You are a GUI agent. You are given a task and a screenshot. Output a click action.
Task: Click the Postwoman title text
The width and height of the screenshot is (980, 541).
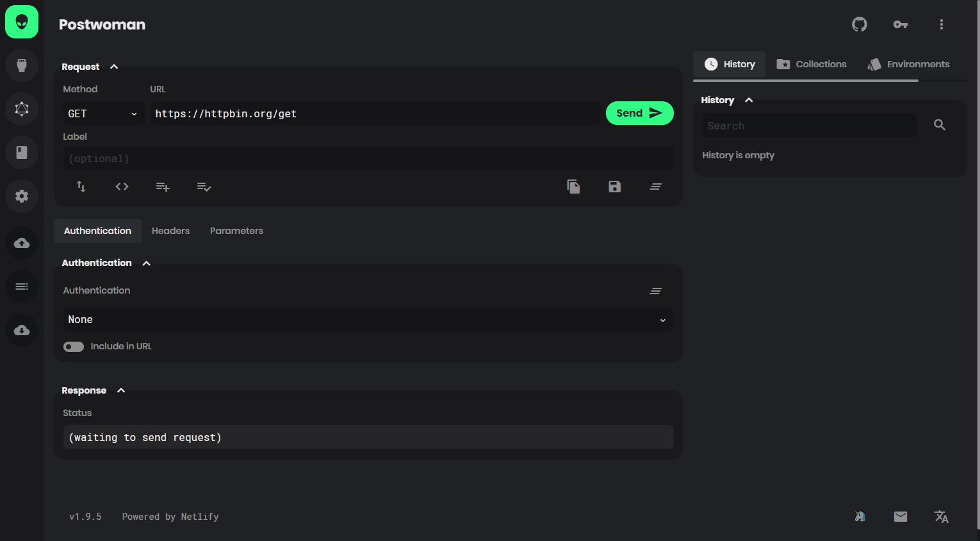[x=102, y=24]
